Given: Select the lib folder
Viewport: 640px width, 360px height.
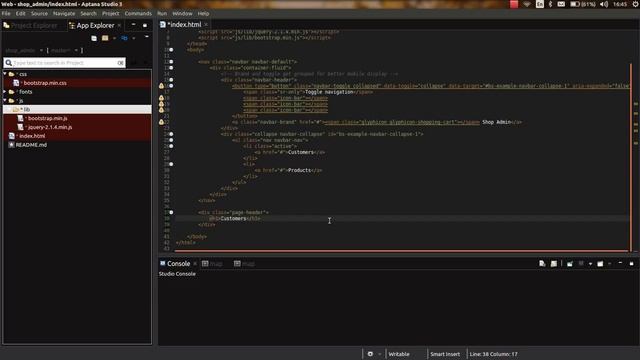Looking at the screenshot, I should pos(77,109).
